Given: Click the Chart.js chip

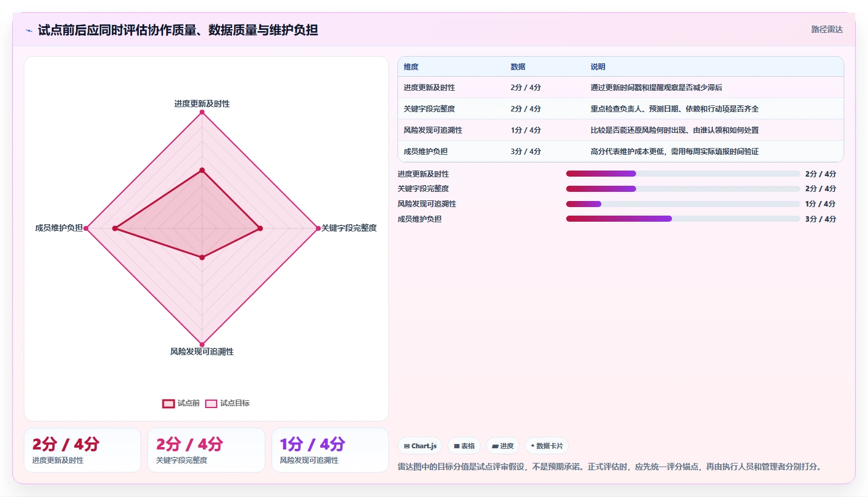Looking at the screenshot, I should point(421,446).
